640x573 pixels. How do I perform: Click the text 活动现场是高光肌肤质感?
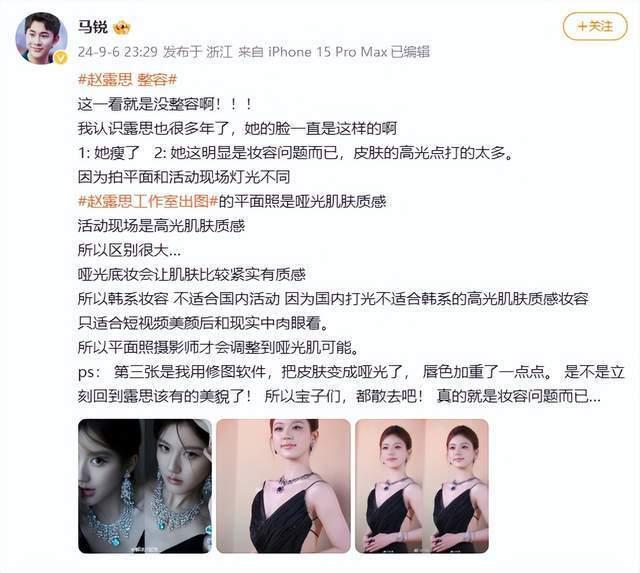pos(161,225)
